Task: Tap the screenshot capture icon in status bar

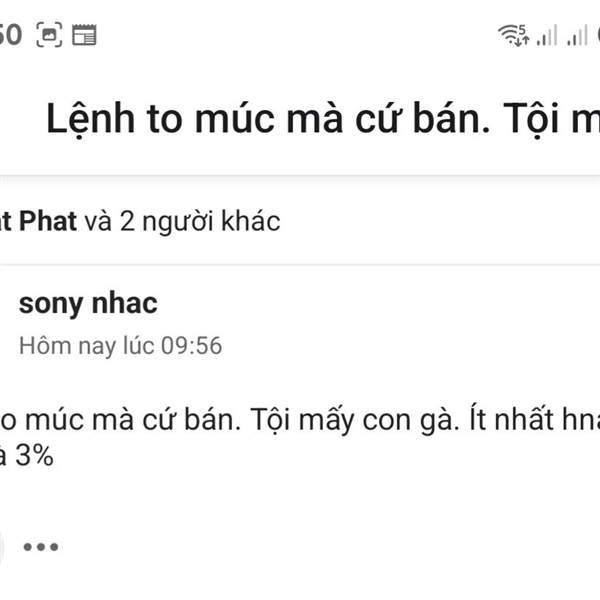Action: coord(49,35)
